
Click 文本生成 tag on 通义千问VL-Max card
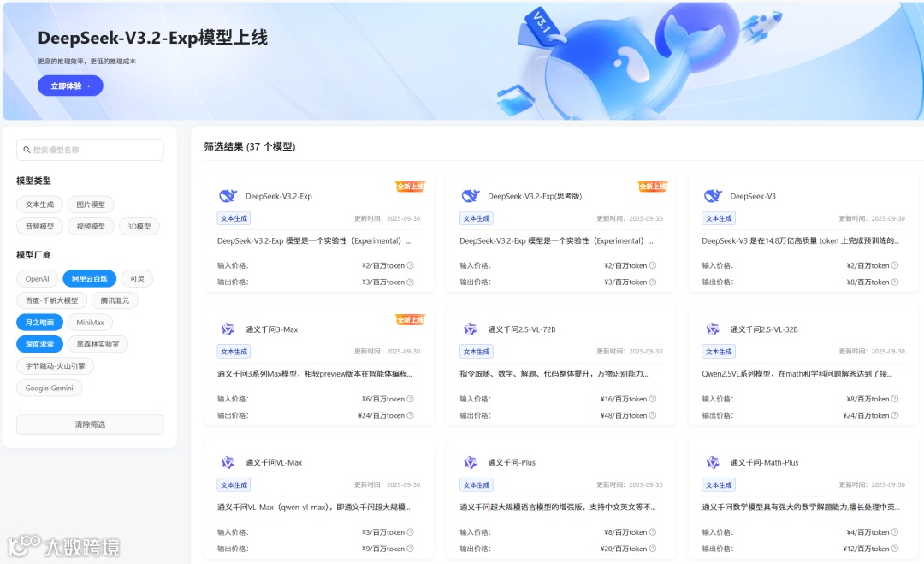coord(234,485)
